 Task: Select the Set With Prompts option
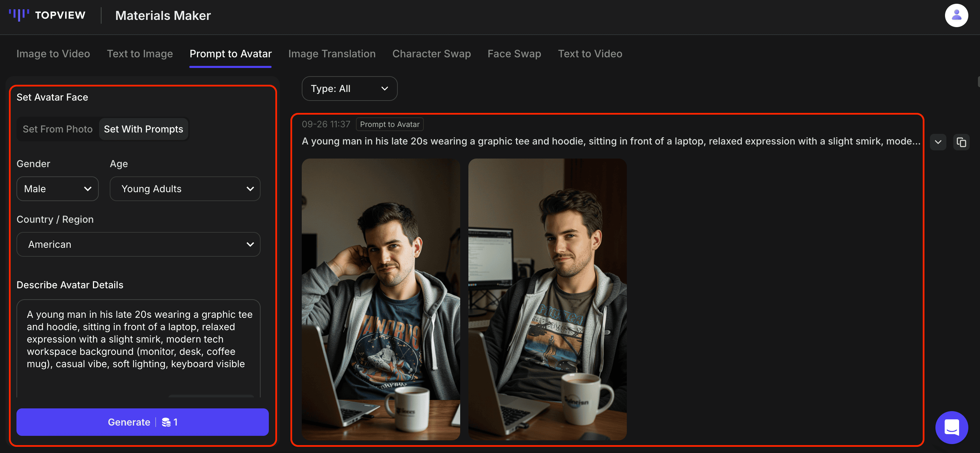143,129
